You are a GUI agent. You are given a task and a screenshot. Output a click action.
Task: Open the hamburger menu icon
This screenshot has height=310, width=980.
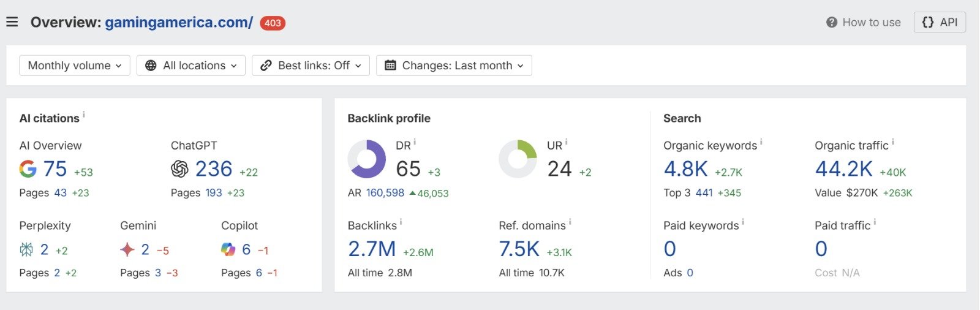12,22
